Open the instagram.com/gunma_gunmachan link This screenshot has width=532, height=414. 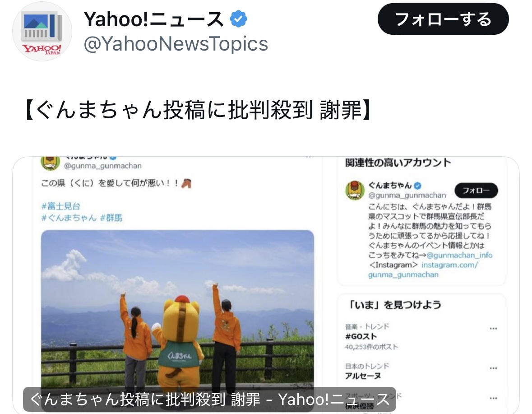(x=423, y=270)
